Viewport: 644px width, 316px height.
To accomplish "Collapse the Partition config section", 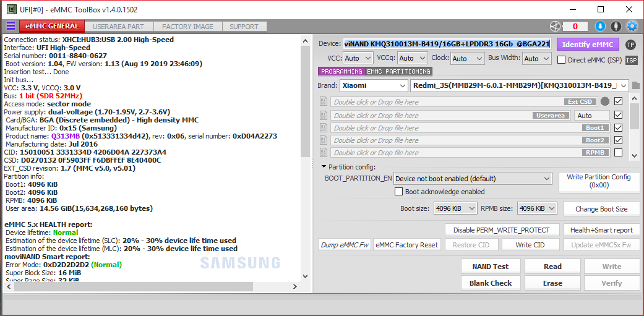I will tap(324, 166).
